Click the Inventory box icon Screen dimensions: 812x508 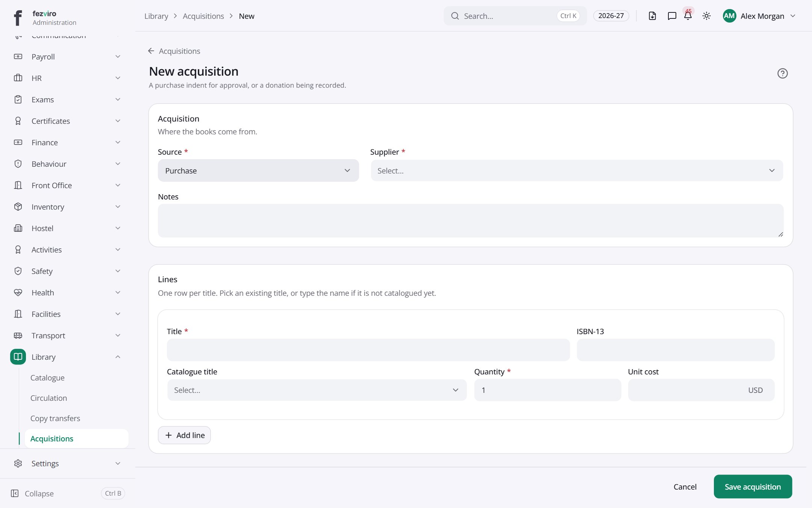coord(18,207)
